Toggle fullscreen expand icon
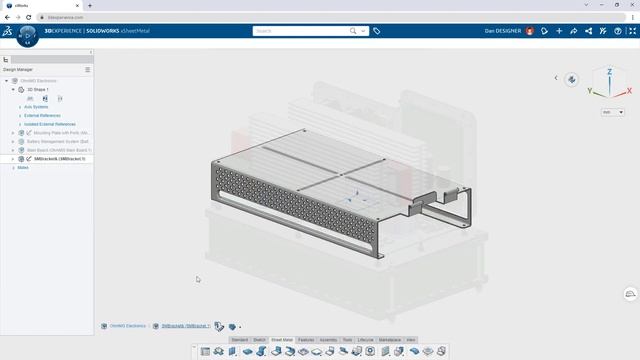 pos(632,31)
